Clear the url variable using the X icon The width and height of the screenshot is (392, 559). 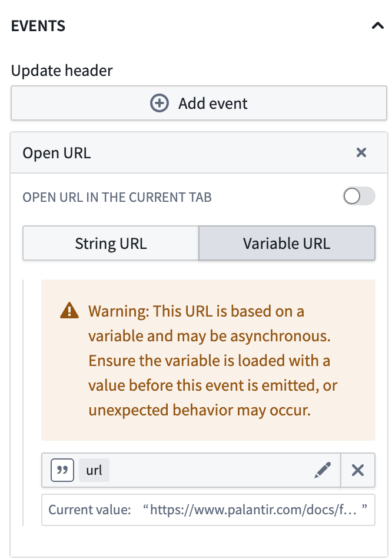pos(359,470)
